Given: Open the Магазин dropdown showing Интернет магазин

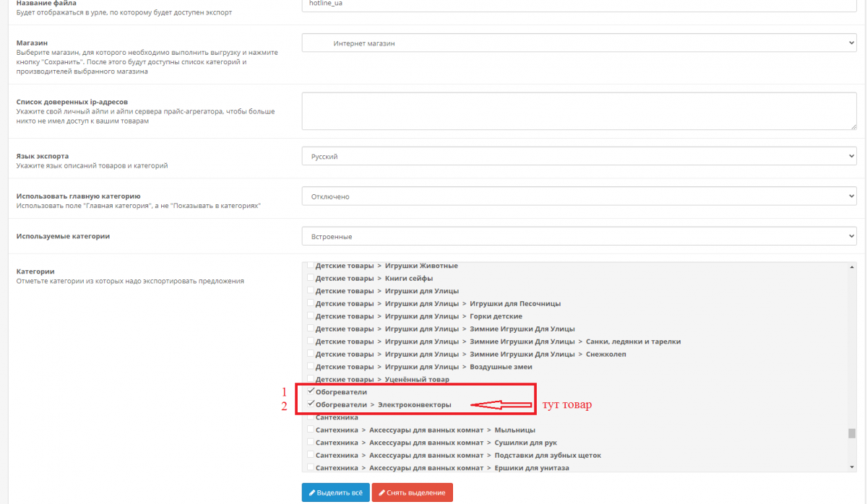Looking at the screenshot, I should (x=579, y=43).
